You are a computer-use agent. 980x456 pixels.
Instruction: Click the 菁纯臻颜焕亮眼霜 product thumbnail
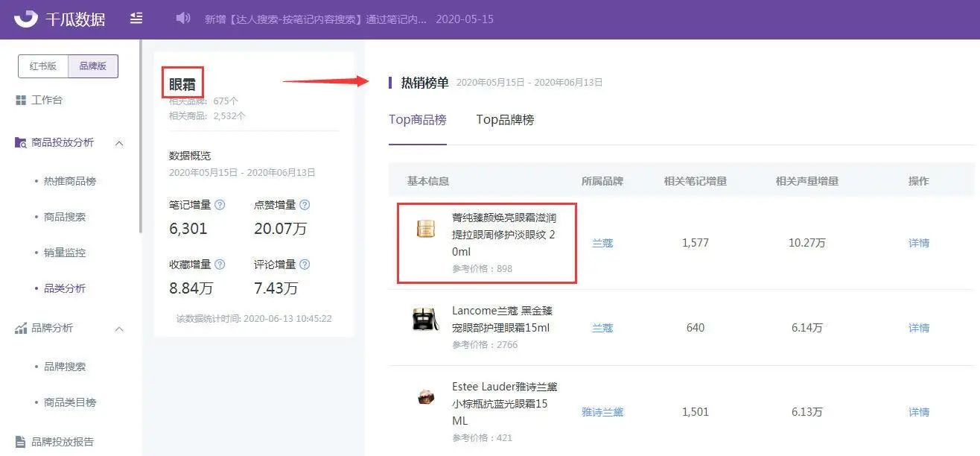pyautogui.click(x=425, y=229)
